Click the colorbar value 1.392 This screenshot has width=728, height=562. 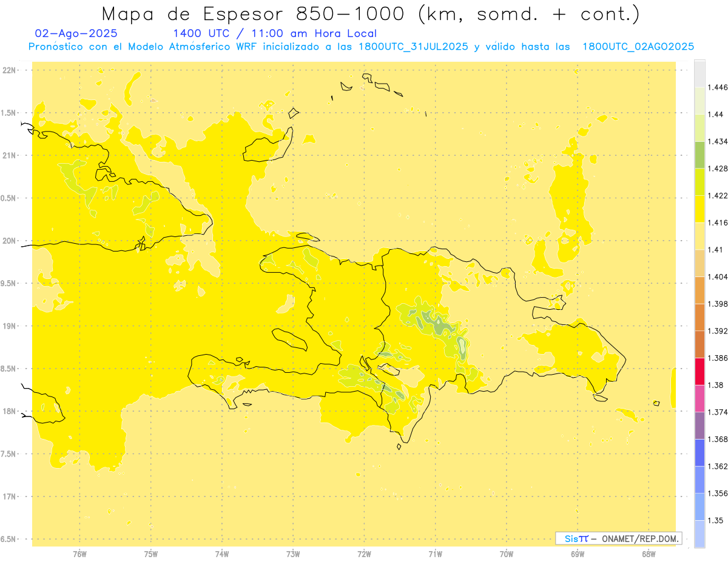pos(718,331)
